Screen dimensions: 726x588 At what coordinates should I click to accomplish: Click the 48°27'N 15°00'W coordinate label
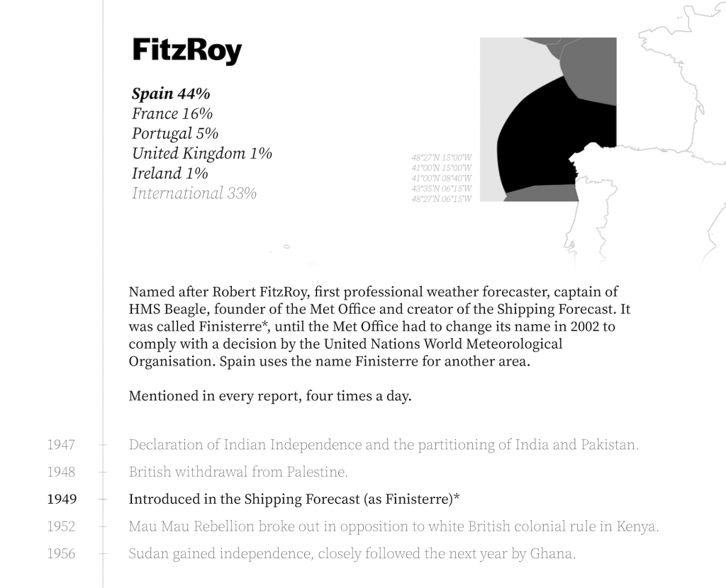pyautogui.click(x=442, y=158)
